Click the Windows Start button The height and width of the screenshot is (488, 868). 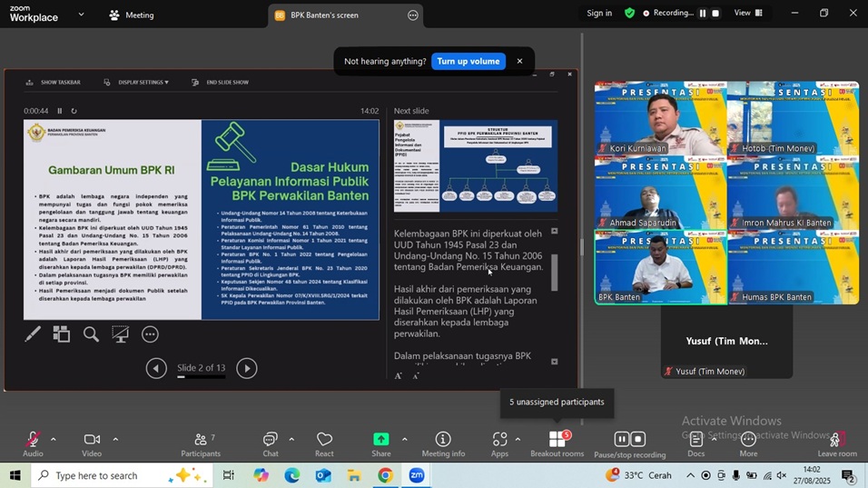tap(15, 475)
